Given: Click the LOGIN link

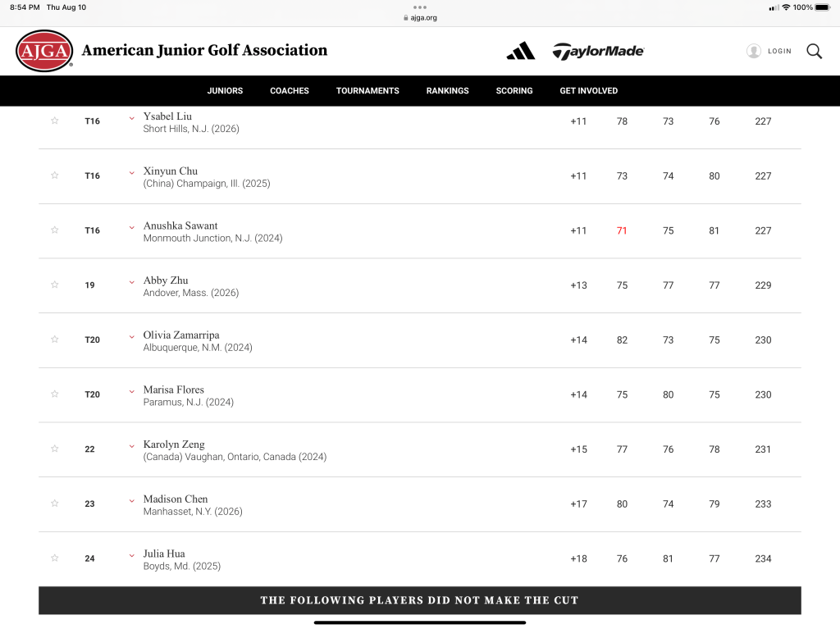Looking at the screenshot, I should tap(779, 51).
